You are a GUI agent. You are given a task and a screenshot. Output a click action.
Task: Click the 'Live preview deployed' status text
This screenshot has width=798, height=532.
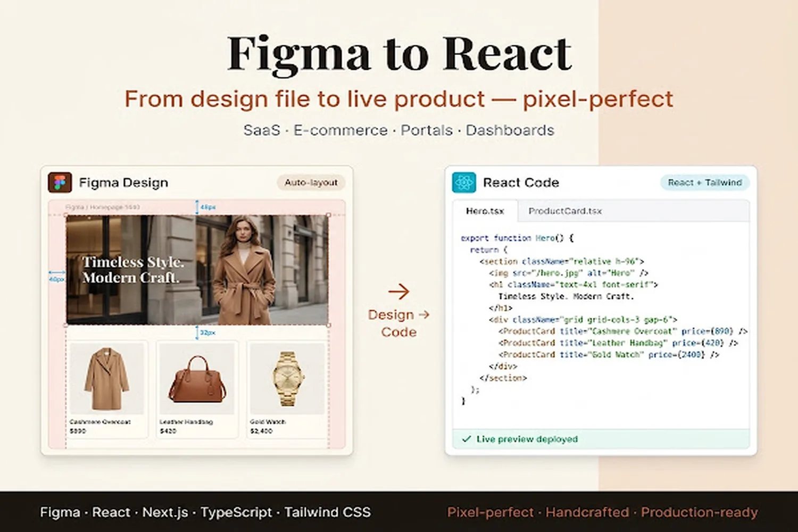(x=527, y=439)
